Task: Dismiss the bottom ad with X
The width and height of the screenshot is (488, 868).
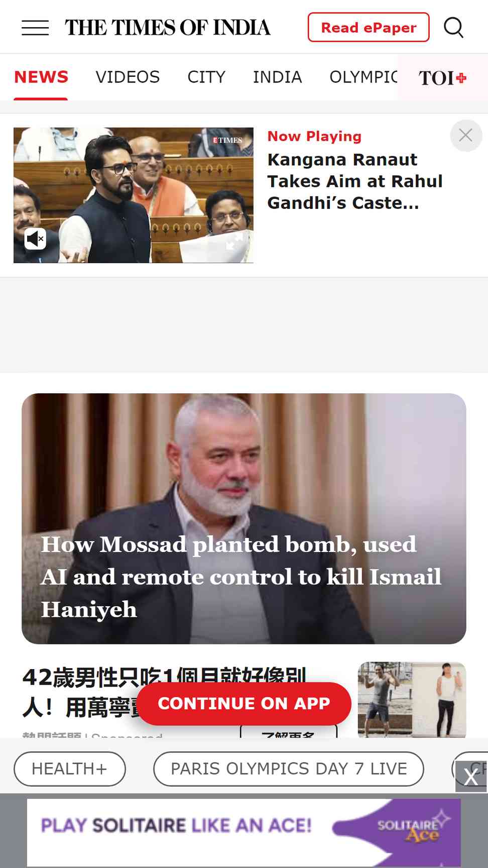Action: pos(471,777)
